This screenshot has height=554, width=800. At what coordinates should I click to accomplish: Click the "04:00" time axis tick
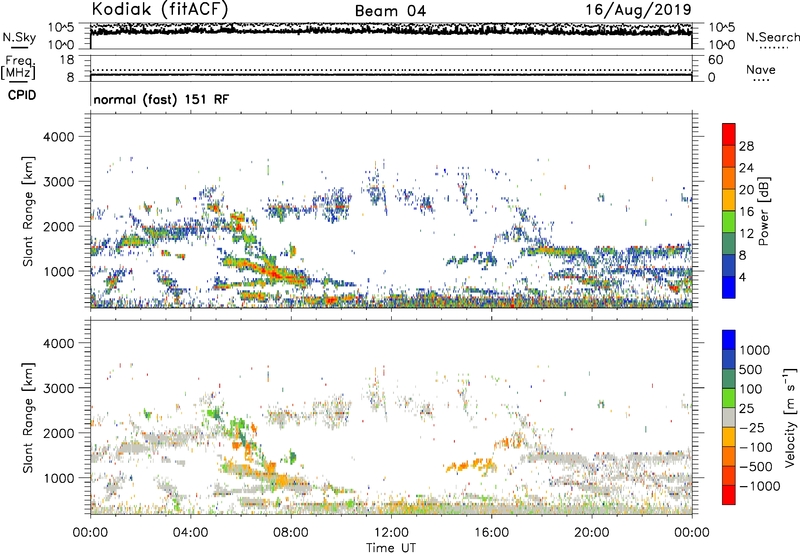190,533
